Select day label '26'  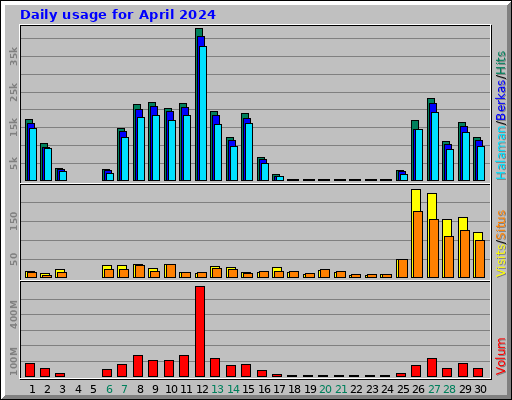418,389
